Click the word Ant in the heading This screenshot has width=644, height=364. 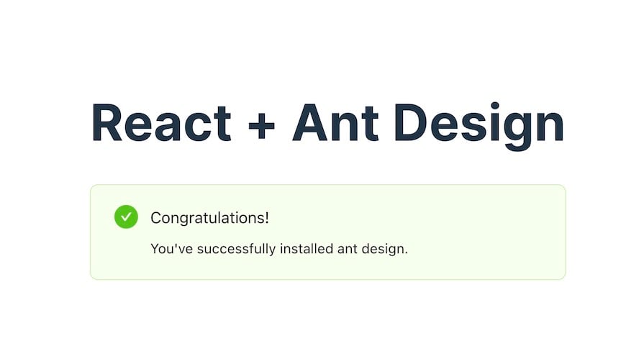point(335,123)
